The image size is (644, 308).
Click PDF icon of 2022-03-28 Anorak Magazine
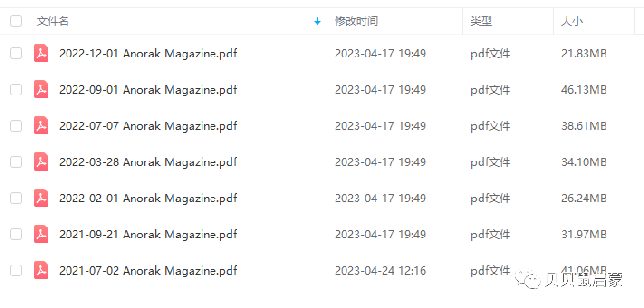pos(41,162)
